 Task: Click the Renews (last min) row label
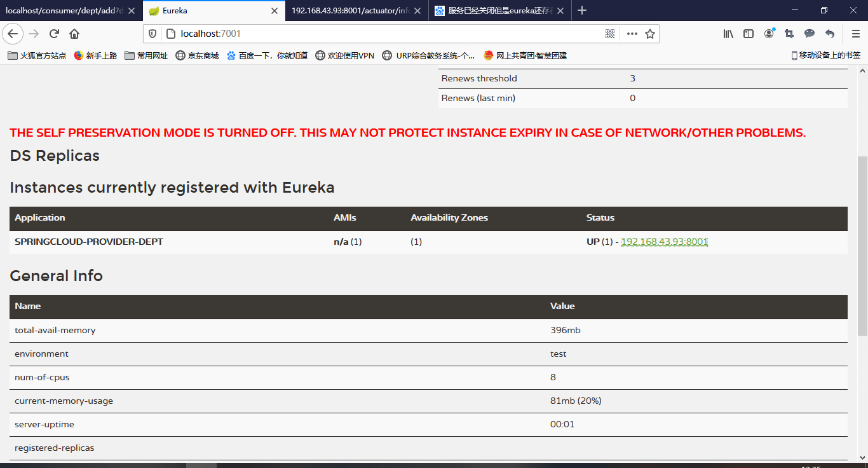tap(478, 98)
